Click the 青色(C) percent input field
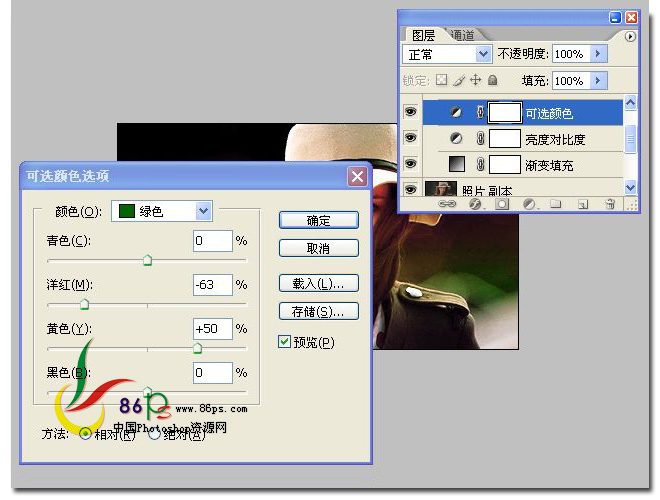Image resolution: width=660 pixels, height=500 pixels. click(213, 241)
